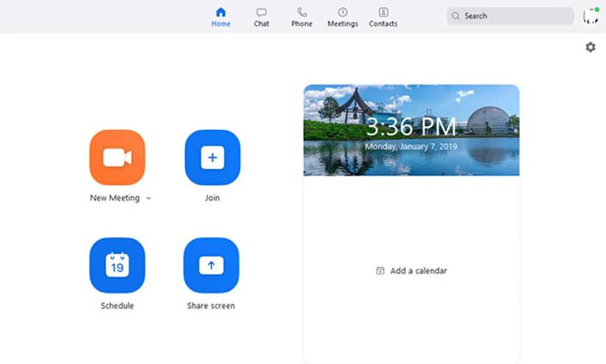606x364 pixels.
Task: Click the 'Join' text label
Action: [212, 198]
